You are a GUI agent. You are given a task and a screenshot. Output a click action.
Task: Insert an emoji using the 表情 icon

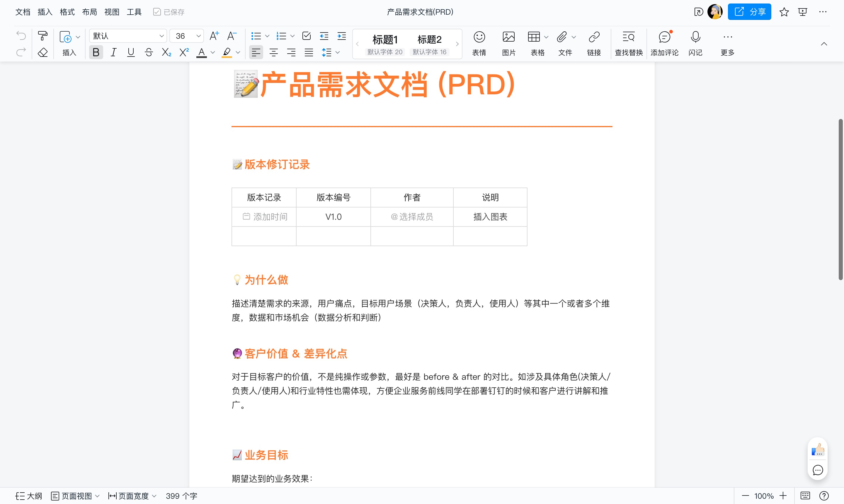coord(479,43)
